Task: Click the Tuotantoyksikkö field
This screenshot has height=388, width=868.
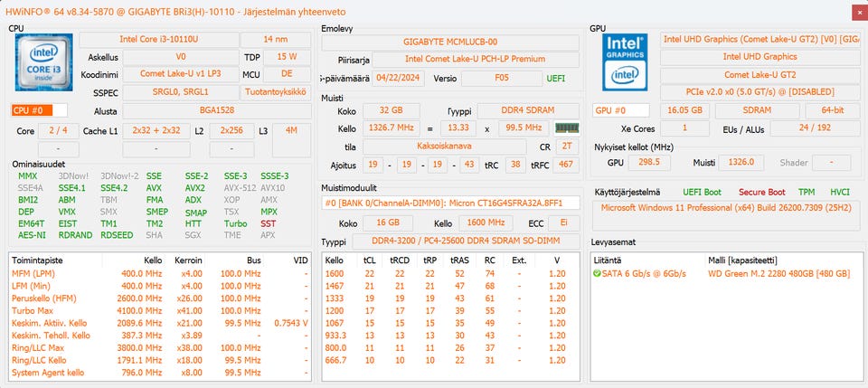Action: click(x=275, y=92)
